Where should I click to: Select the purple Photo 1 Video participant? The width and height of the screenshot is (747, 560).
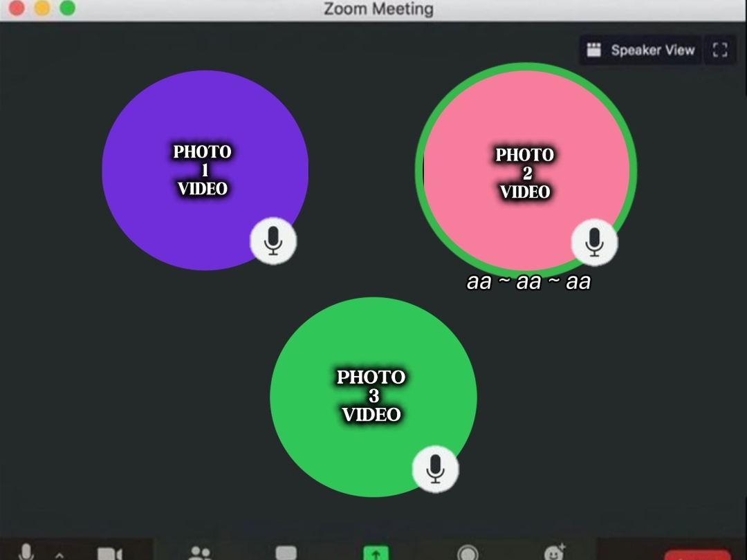click(205, 170)
